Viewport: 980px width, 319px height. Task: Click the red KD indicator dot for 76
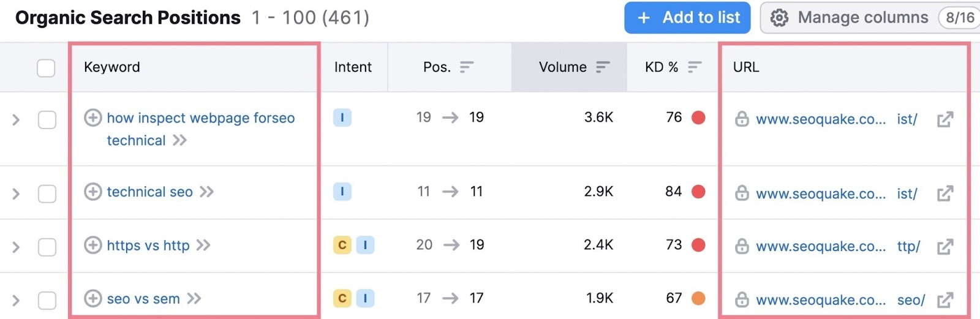tap(698, 118)
